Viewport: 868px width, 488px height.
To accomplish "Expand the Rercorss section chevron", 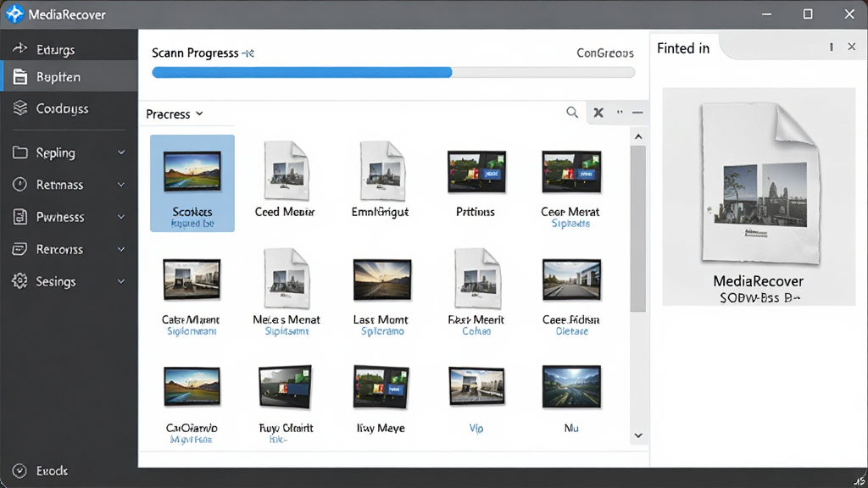I will coord(121,249).
